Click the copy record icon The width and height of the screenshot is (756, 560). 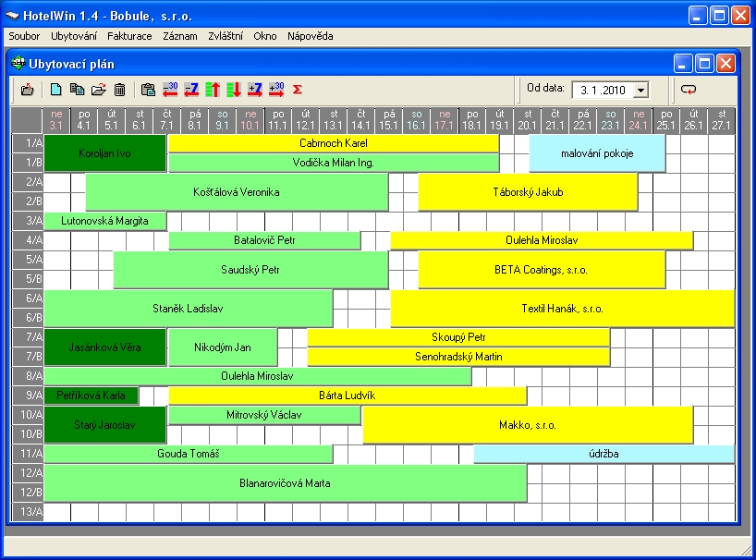click(77, 90)
